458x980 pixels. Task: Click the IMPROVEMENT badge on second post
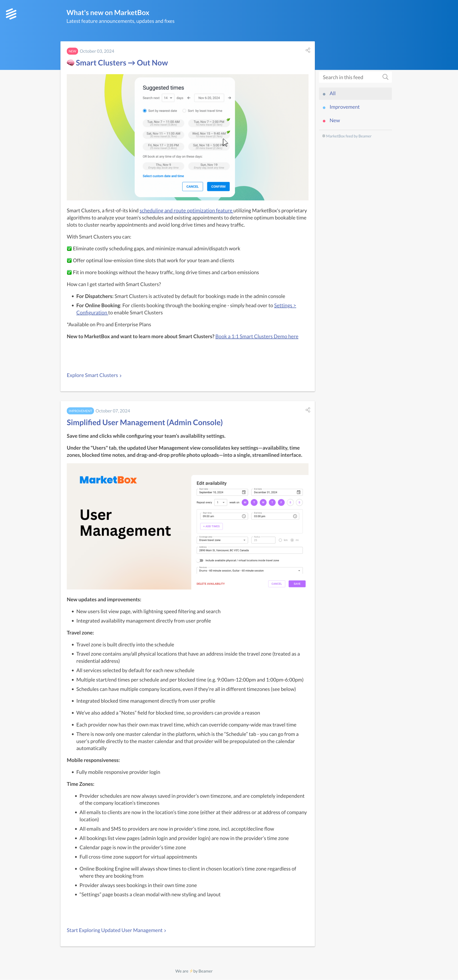80,411
